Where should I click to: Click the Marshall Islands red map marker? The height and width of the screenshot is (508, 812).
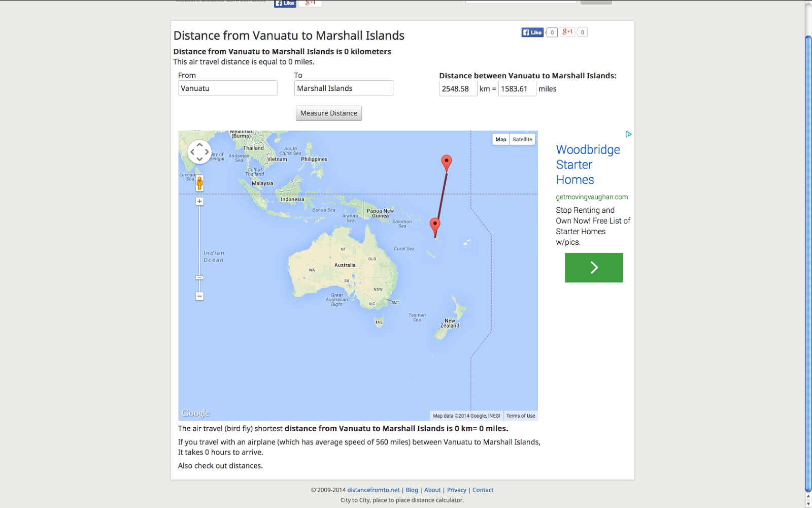[446, 163]
